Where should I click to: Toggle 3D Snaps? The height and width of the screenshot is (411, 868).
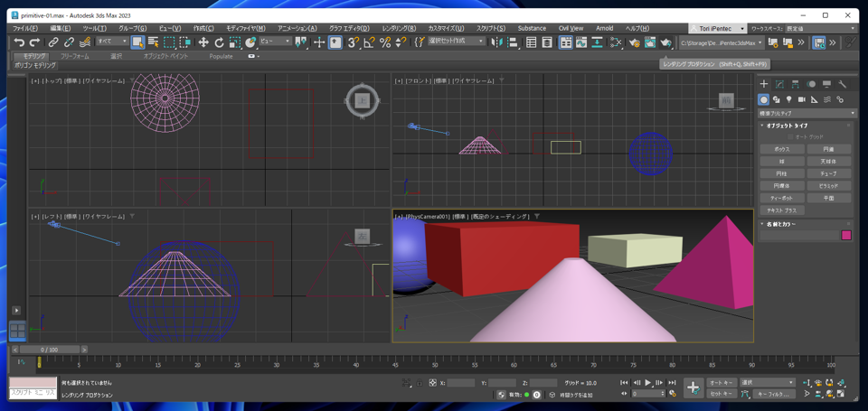coord(354,42)
